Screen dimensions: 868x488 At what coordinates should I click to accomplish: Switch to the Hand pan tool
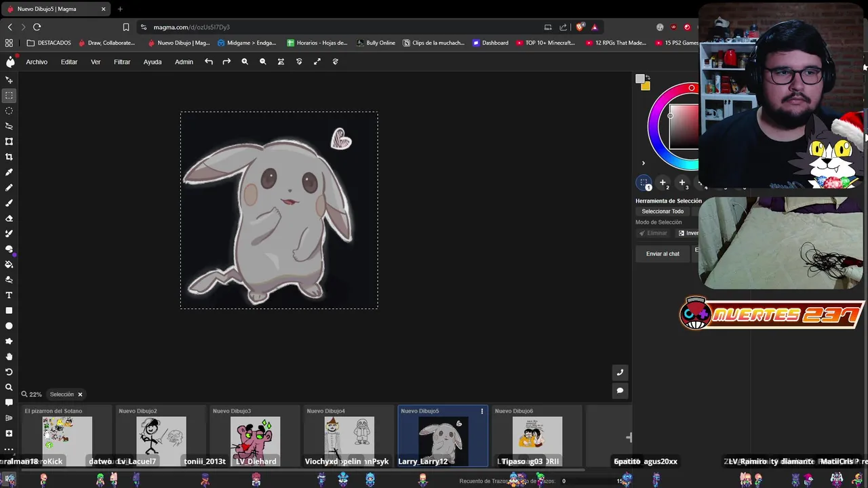[x=9, y=357]
